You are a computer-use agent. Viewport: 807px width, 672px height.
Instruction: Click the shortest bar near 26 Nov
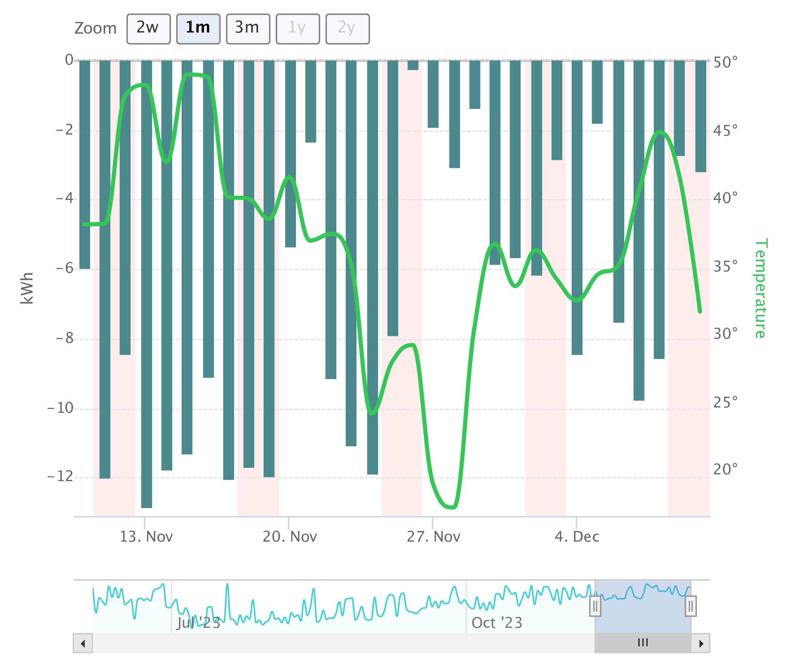coord(413,65)
